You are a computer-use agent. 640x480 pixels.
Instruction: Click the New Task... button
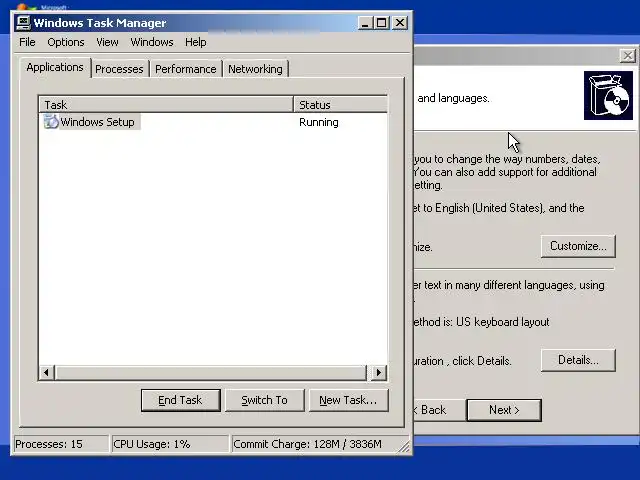click(349, 400)
